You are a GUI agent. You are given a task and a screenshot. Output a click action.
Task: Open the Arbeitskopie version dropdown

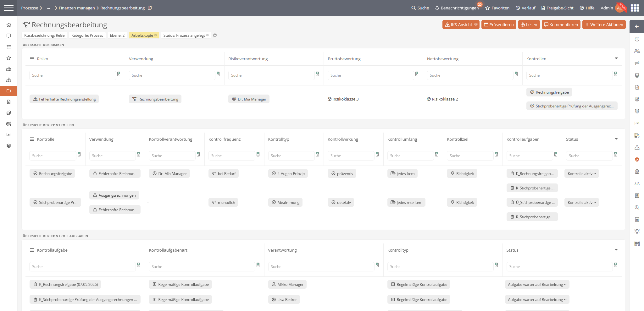pyautogui.click(x=144, y=35)
